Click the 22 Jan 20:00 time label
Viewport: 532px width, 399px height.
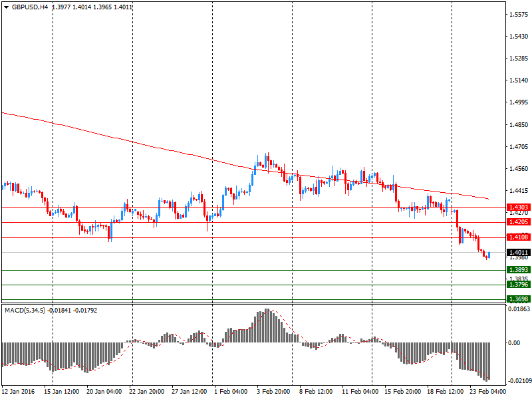pos(146,391)
